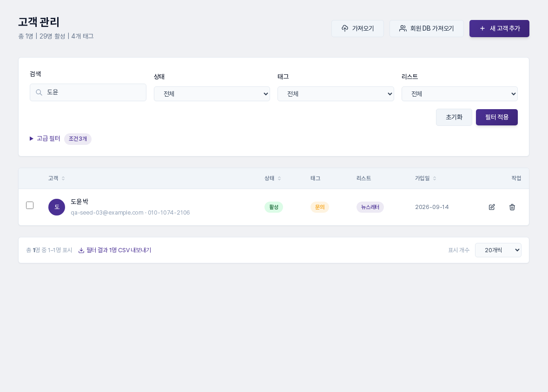The width and height of the screenshot is (548, 392).
Task: Click the join date 2026-09-14
Action: (x=432, y=207)
